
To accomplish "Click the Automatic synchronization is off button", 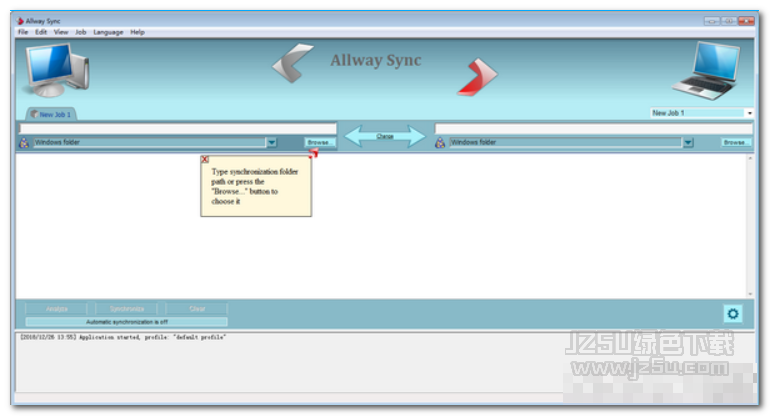I will tap(127, 322).
